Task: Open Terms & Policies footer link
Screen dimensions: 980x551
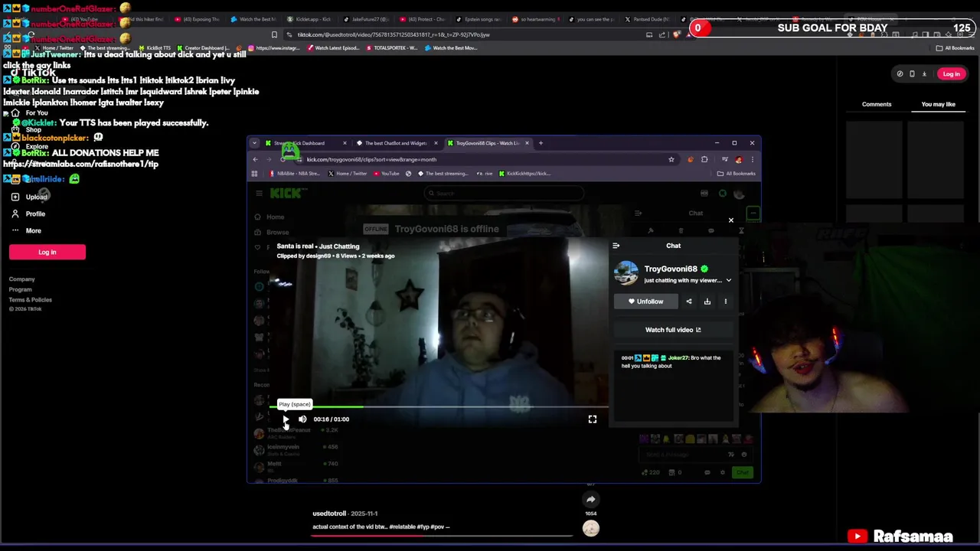Action: pyautogui.click(x=31, y=300)
